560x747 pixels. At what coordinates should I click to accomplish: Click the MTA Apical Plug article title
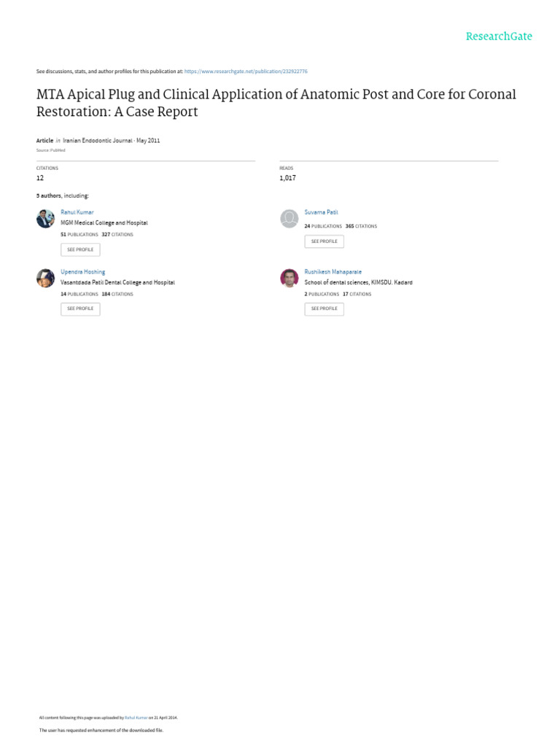(276, 102)
